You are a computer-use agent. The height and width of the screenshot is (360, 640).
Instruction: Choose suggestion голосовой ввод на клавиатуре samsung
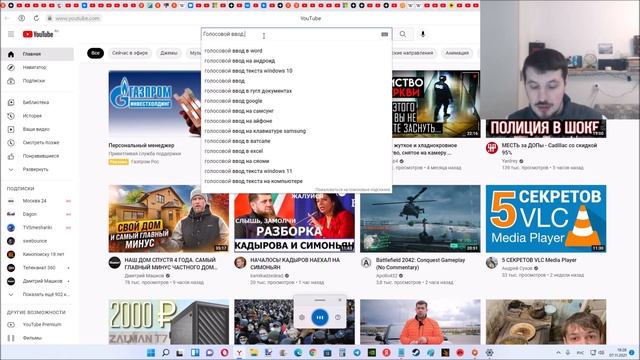tap(296, 131)
